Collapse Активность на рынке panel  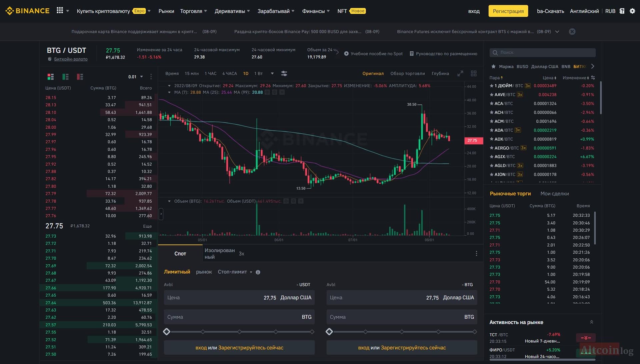point(592,322)
